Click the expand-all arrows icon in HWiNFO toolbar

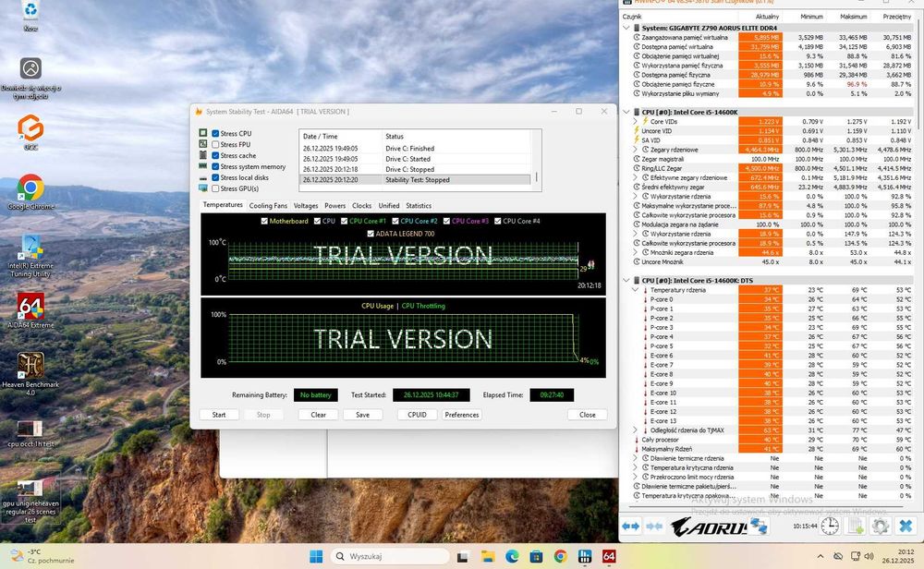(630, 526)
